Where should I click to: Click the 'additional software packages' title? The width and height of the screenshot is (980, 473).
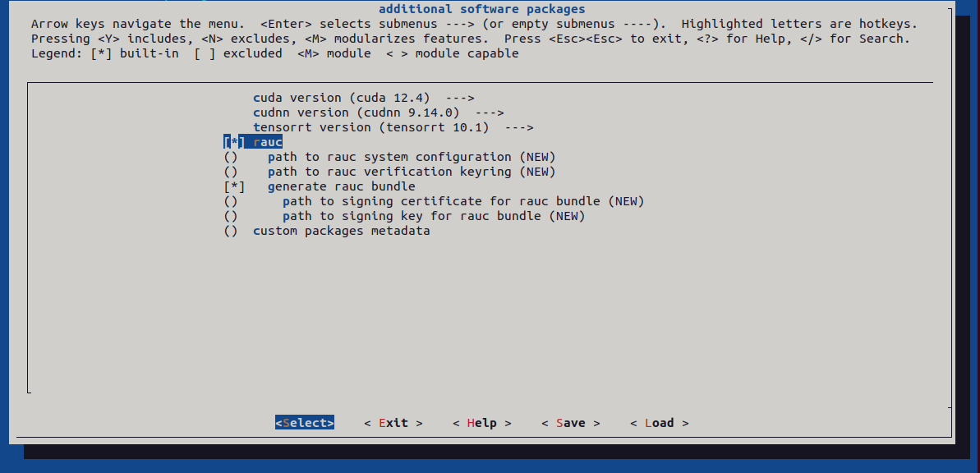[482, 9]
